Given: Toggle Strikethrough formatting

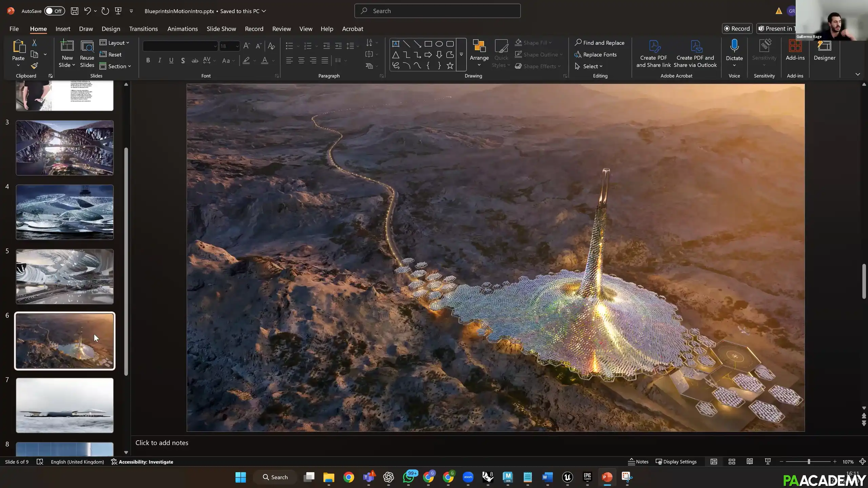Looking at the screenshot, I should (195, 60).
